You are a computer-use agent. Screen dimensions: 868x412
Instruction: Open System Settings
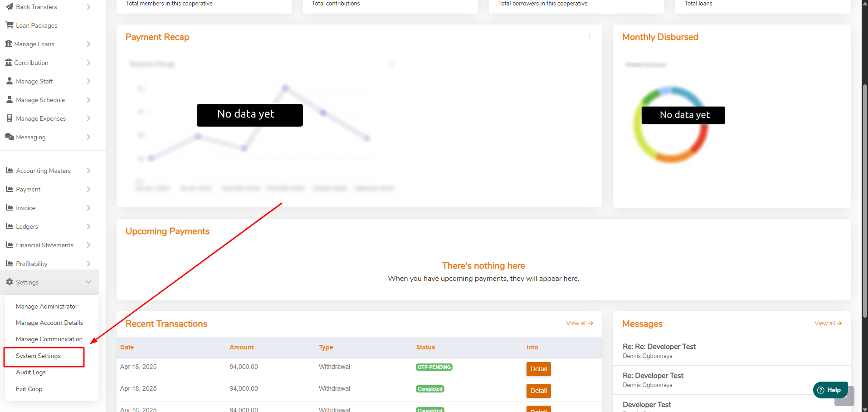coord(38,356)
